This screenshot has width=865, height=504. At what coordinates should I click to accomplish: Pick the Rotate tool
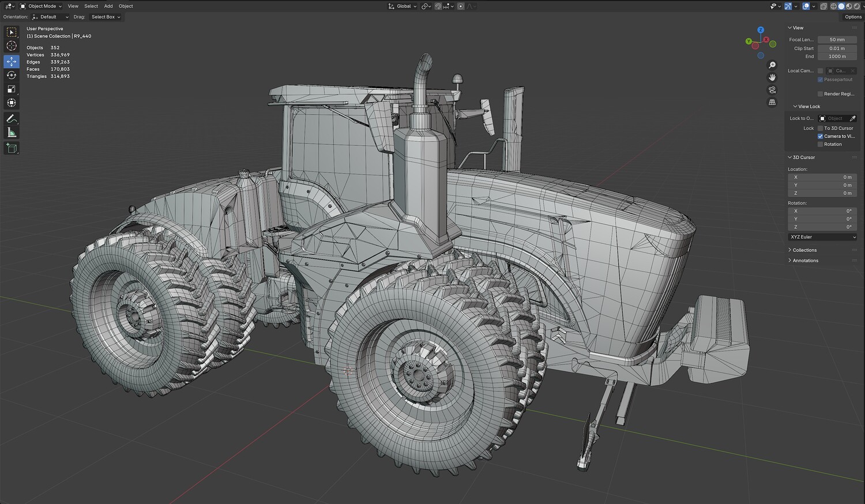click(12, 75)
